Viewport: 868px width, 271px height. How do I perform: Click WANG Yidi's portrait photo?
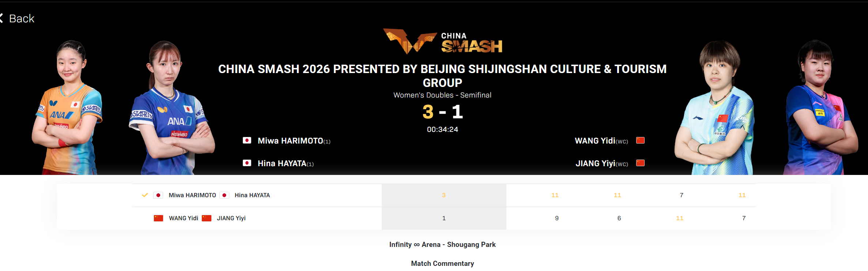coord(714,107)
